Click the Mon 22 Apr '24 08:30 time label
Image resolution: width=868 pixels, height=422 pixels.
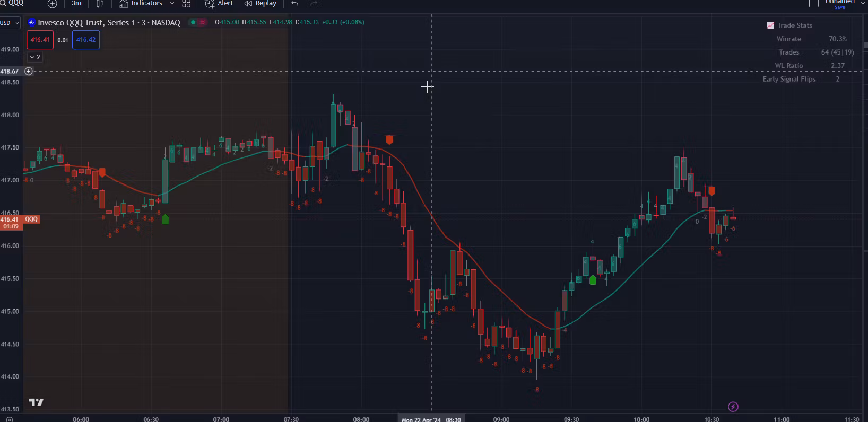click(x=431, y=419)
